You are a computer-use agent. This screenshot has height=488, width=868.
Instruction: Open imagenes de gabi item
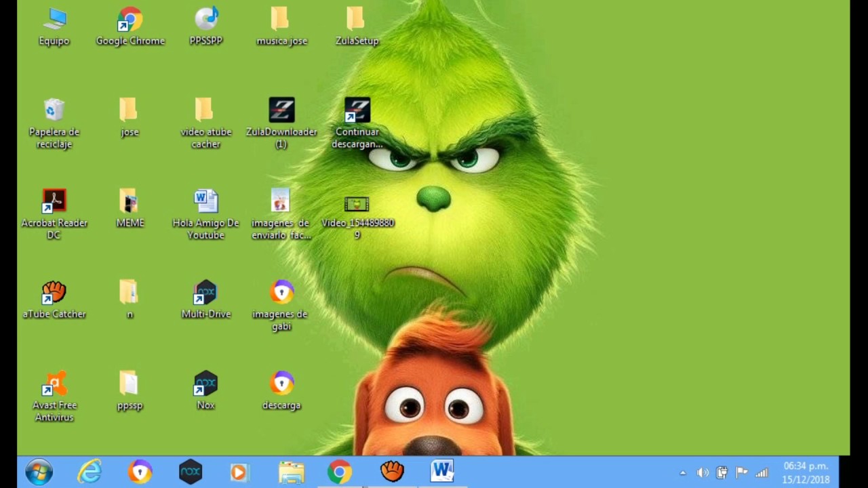click(x=281, y=306)
